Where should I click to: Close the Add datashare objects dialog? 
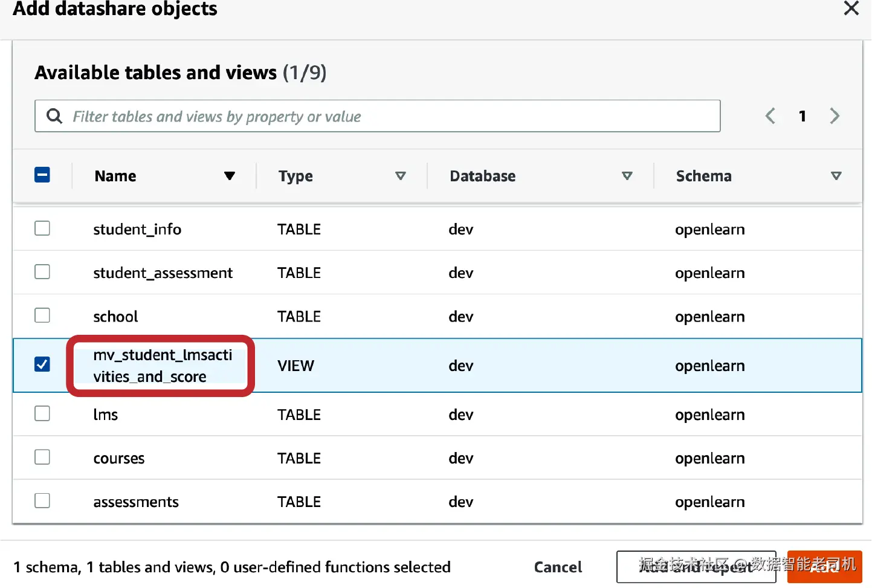(851, 8)
